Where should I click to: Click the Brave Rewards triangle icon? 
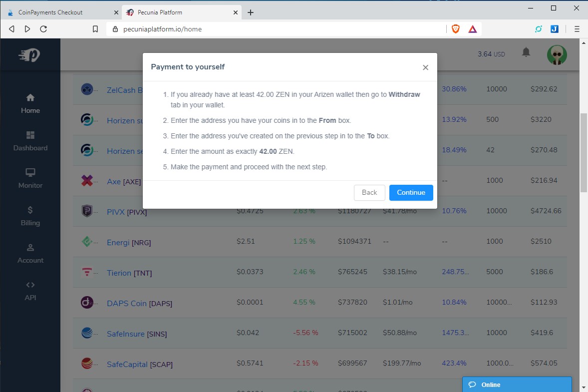tap(473, 29)
